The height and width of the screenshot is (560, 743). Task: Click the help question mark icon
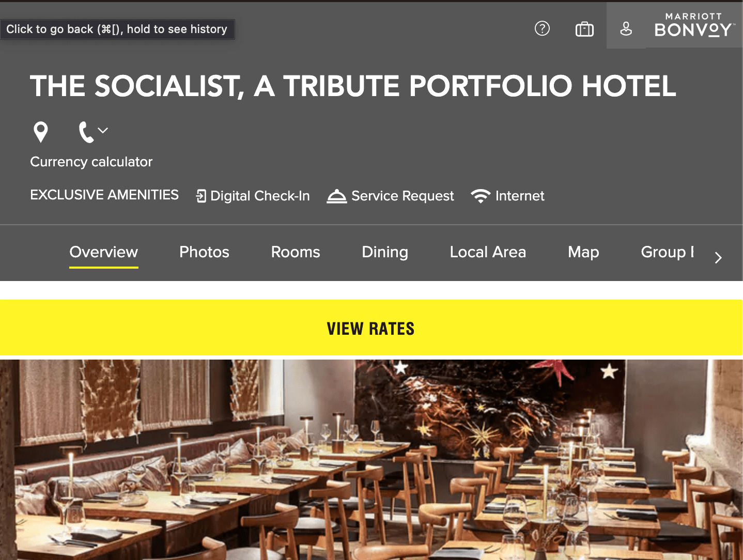pos(542,28)
